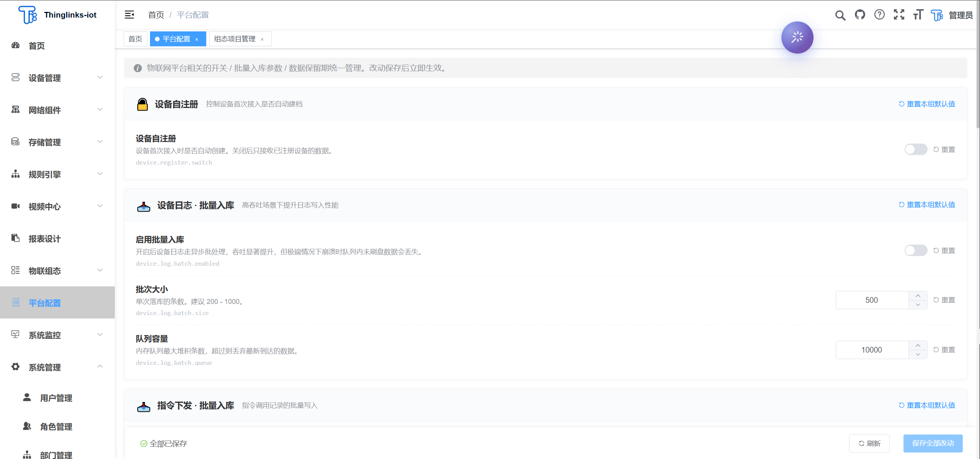Viewport: 980px width, 459px height.
Task: Click the purple floating assistant button
Action: click(x=797, y=38)
